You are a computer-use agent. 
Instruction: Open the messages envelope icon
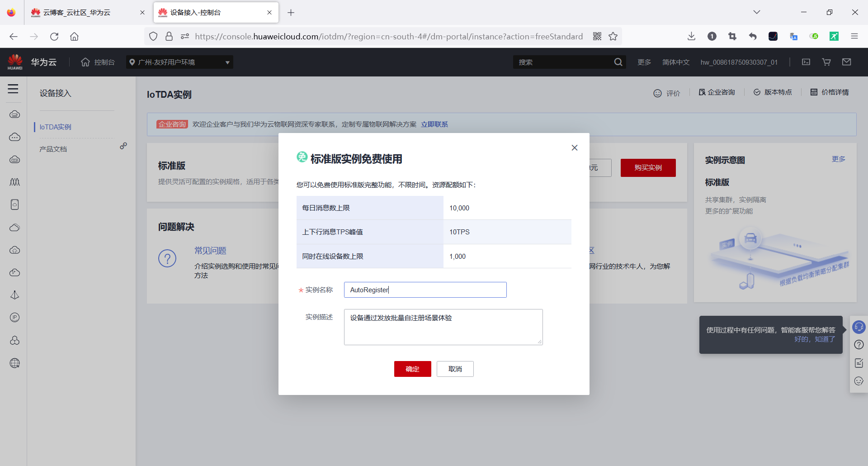pos(847,62)
